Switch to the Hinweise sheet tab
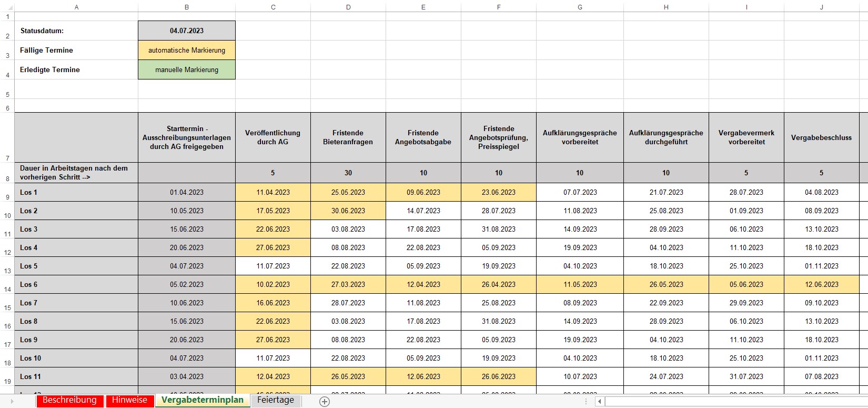This screenshot has height=408, width=868. (x=129, y=400)
